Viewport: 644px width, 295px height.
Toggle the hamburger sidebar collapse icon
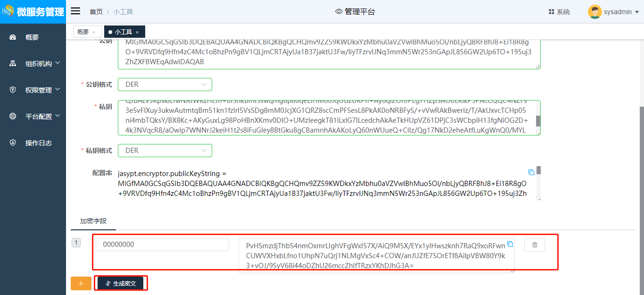coord(75,11)
